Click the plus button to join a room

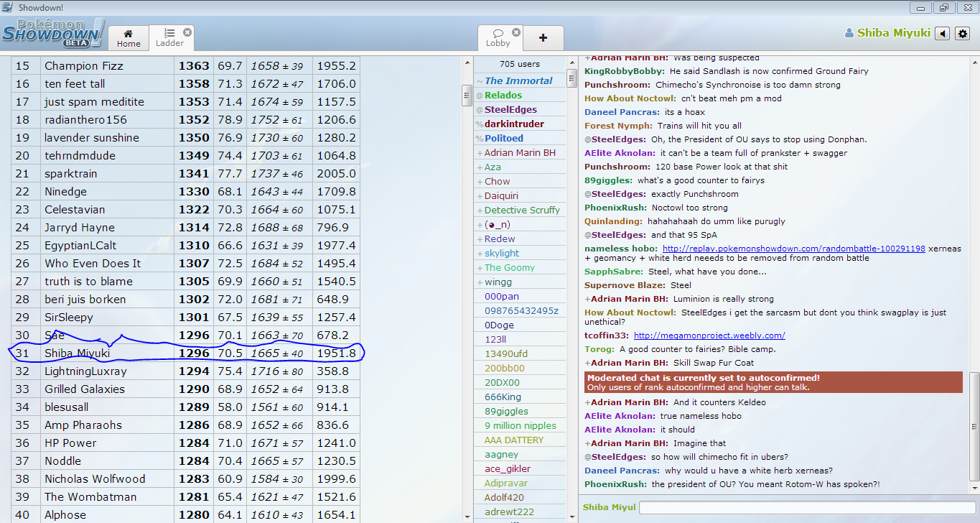coord(543,38)
